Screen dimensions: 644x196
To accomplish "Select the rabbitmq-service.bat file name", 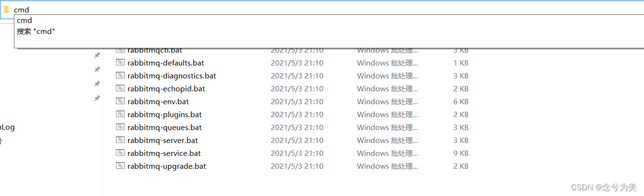I will tap(164, 153).
